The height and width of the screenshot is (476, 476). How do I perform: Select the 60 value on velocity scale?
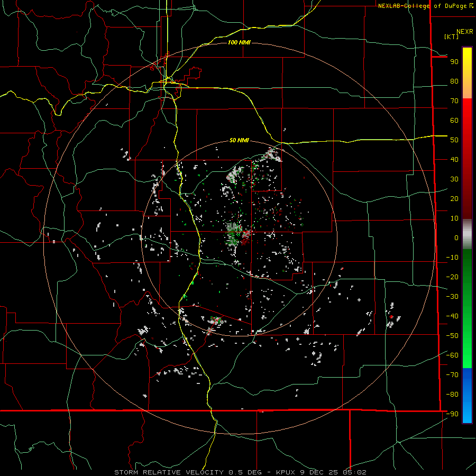pyautogui.click(x=454, y=121)
